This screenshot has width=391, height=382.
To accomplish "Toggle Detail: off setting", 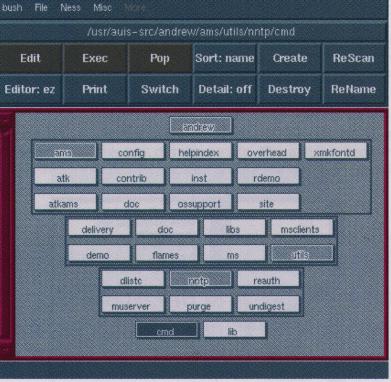I will click(x=225, y=89).
